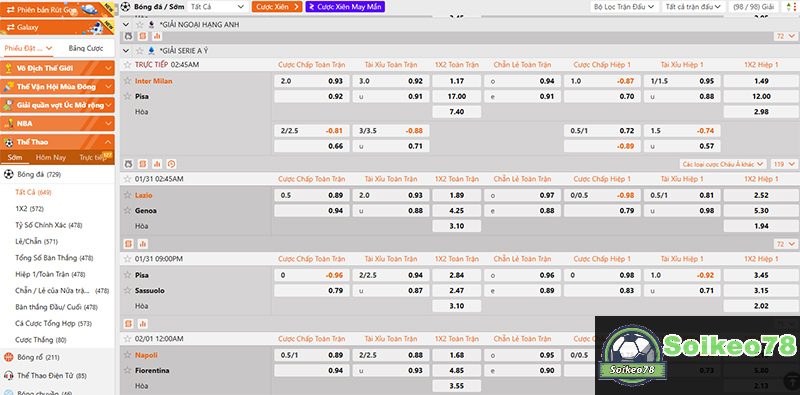This screenshot has width=800, height=395.
Task: Click the headset icon next to Thể Thao Điện Tử
Action: tap(8, 376)
